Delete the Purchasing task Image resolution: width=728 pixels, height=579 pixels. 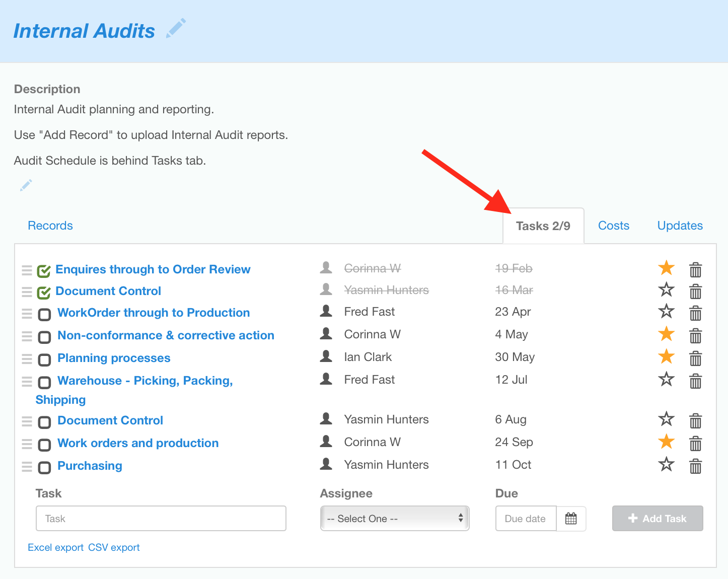[695, 466]
